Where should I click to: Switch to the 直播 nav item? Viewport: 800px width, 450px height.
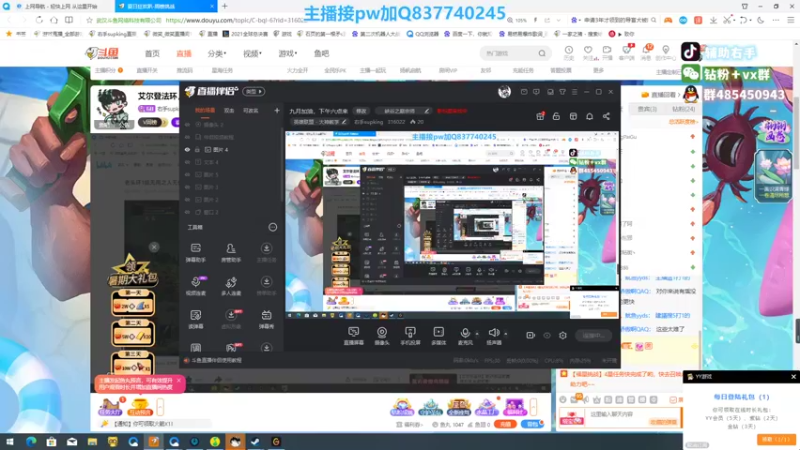coord(184,54)
